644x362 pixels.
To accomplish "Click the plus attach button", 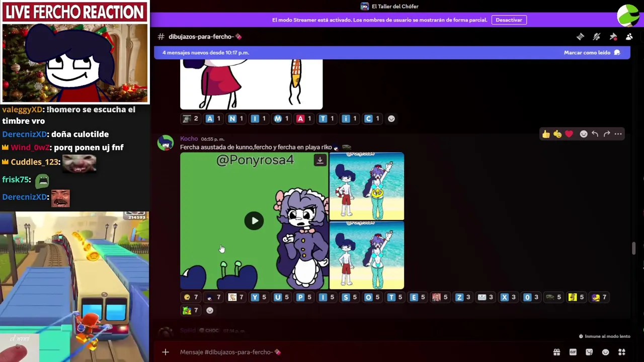I will [x=166, y=352].
